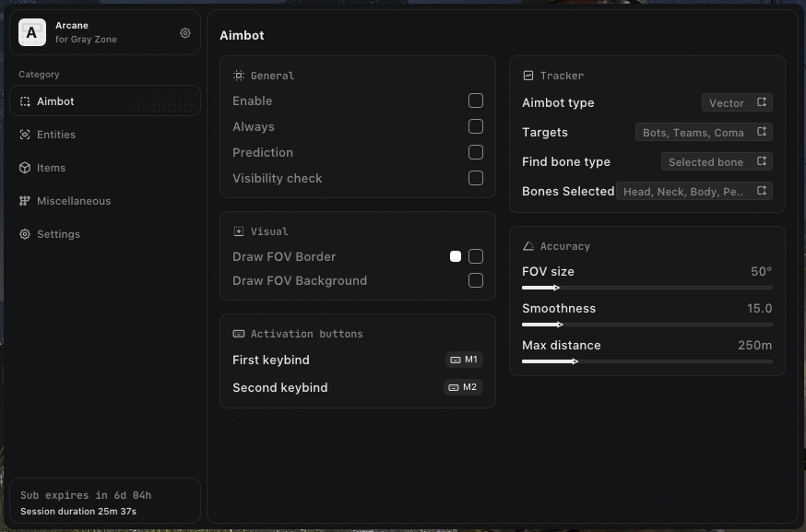Click the gear icon beside Arcane header

click(x=185, y=33)
